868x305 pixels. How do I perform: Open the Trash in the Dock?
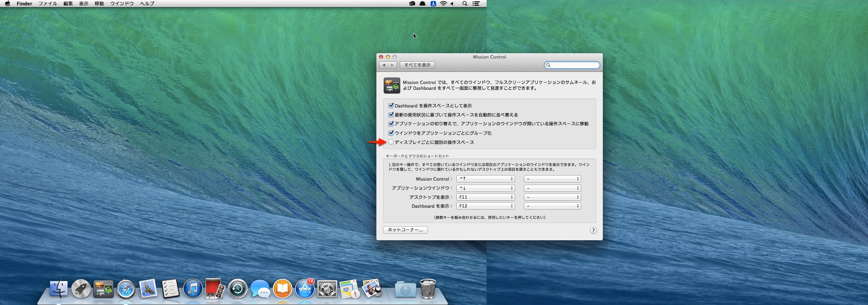[x=428, y=289]
